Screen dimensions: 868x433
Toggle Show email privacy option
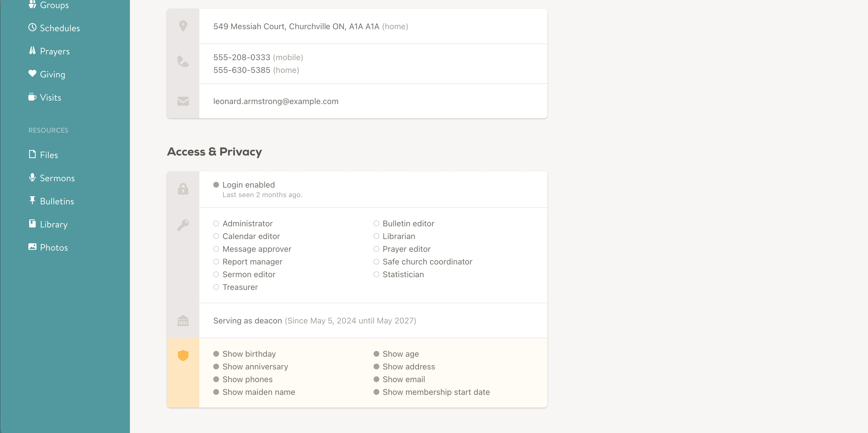(399, 380)
